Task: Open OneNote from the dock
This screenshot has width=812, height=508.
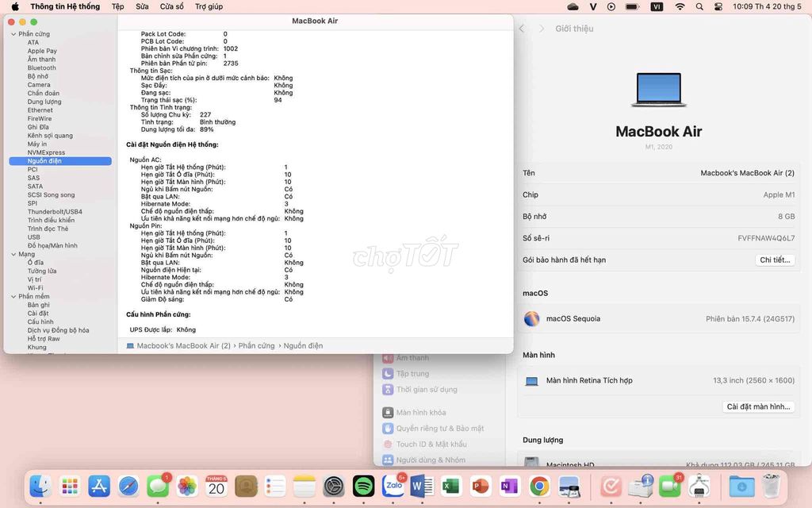Action: pyautogui.click(x=510, y=487)
